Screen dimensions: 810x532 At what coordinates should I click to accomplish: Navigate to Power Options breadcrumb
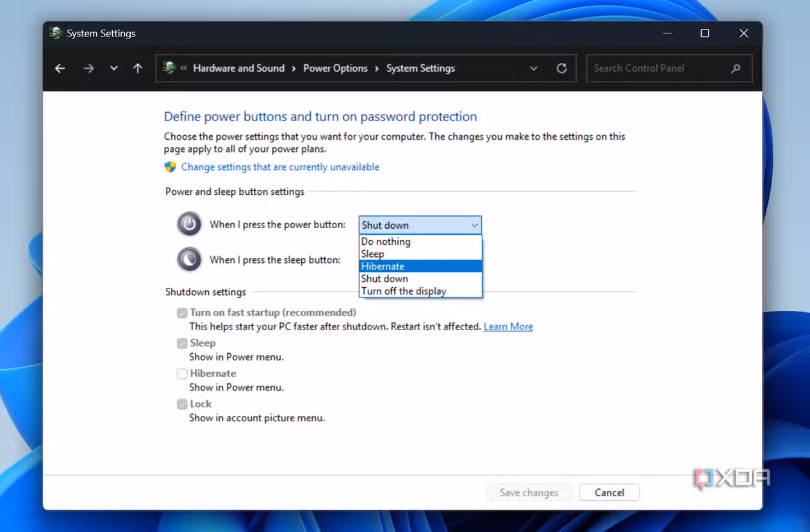click(x=335, y=68)
